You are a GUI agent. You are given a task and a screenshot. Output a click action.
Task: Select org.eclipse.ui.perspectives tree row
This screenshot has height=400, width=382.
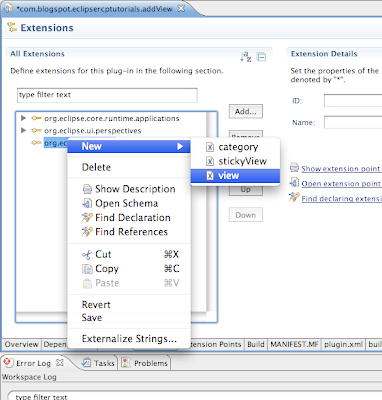[92, 131]
